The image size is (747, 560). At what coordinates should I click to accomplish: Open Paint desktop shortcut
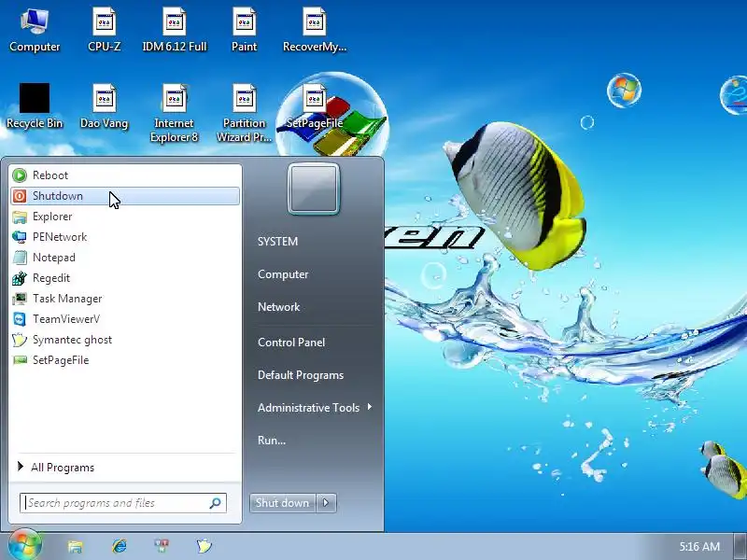click(x=244, y=30)
